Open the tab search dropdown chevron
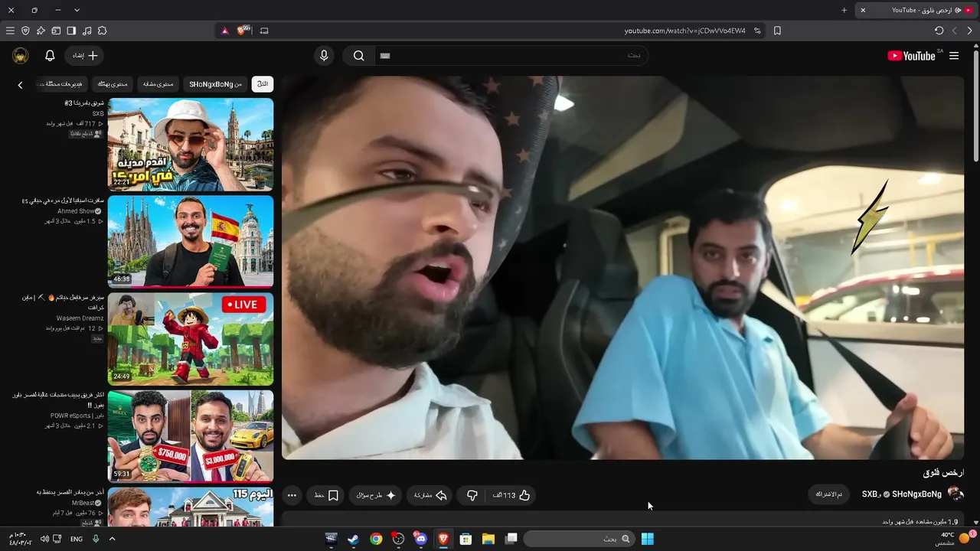The image size is (980, 551). (77, 10)
